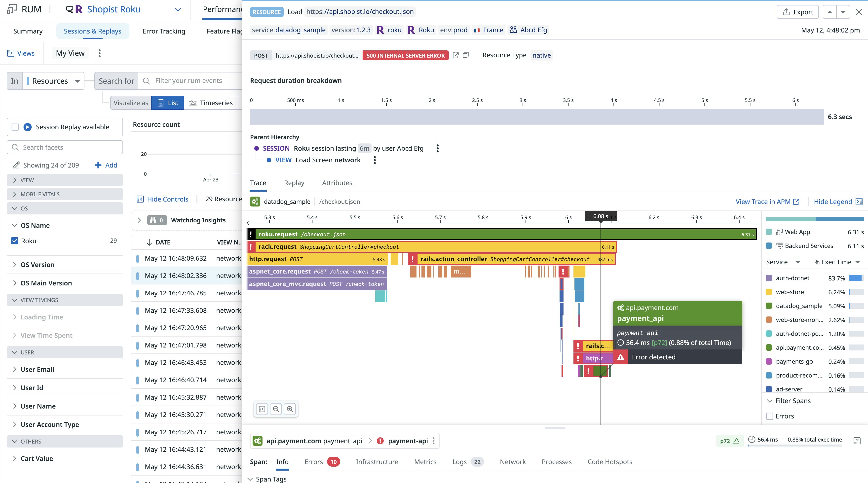868x483 pixels.
Task: Open request URL in new tab icon
Action: point(455,55)
